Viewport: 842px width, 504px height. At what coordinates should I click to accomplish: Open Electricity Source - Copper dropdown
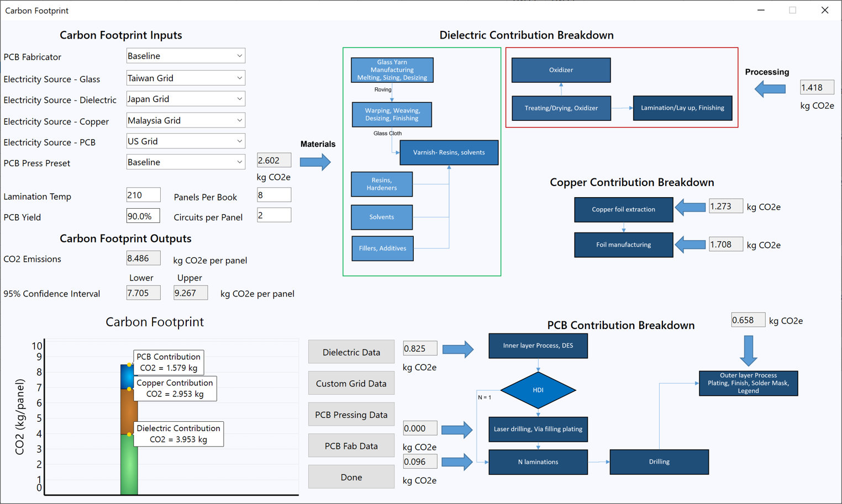coord(186,120)
